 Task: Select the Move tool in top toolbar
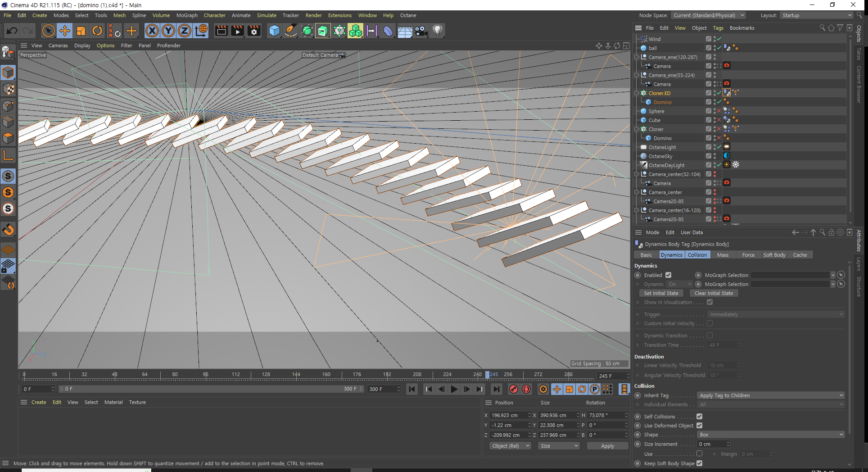pyautogui.click(x=65, y=31)
